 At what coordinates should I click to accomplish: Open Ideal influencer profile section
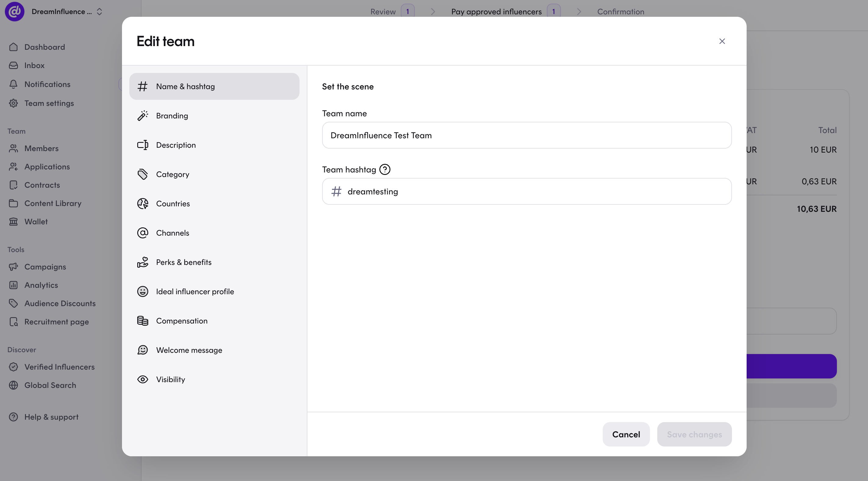(214, 291)
